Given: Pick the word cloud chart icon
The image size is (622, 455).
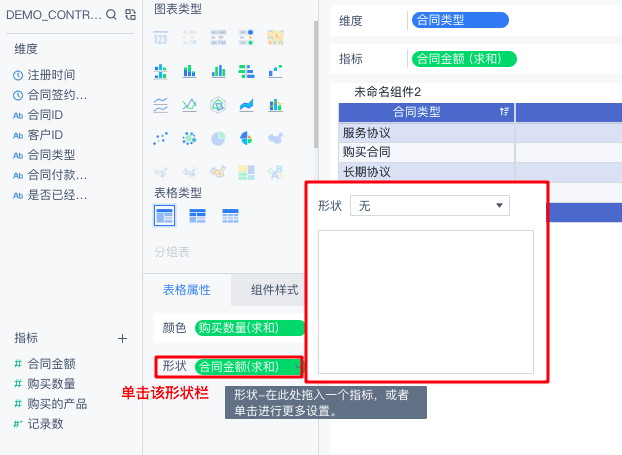Looking at the screenshot, I should click(x=275, y=172).
